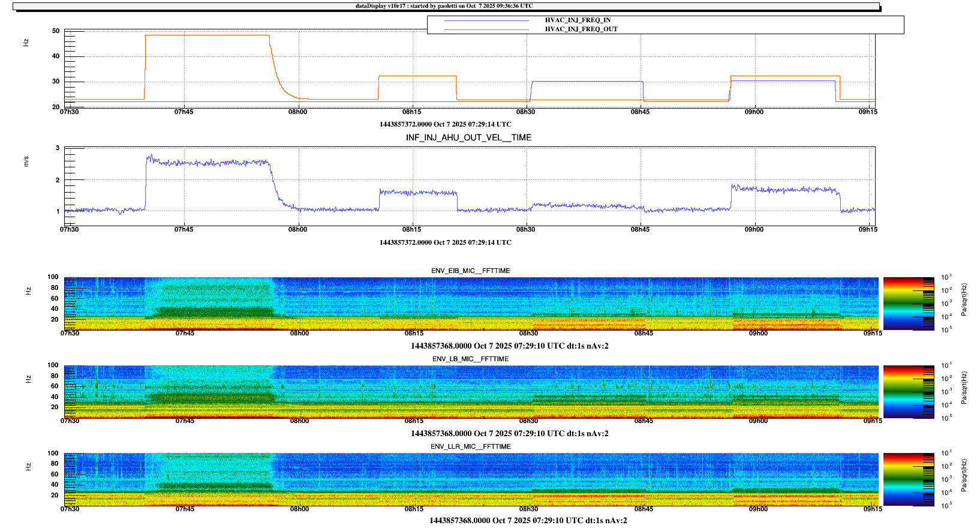
Task: Click the ENV_LB_MIC spectrogram color bar
Action: (x=908, y=391)
